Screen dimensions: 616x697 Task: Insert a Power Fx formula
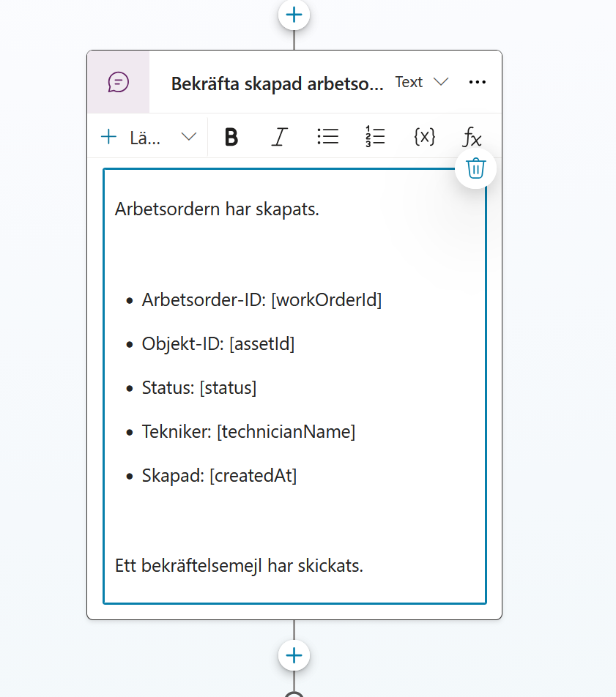[x=472, y=136]
